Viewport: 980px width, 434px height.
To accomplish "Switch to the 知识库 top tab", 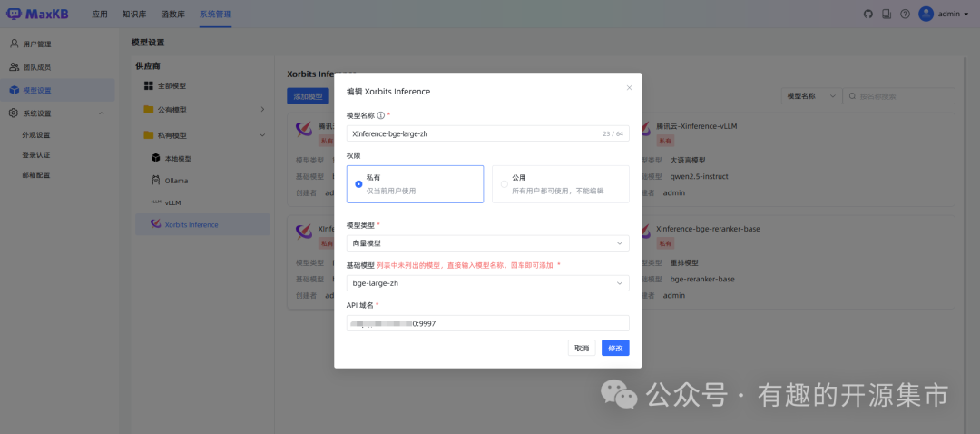I will point(133,14).
